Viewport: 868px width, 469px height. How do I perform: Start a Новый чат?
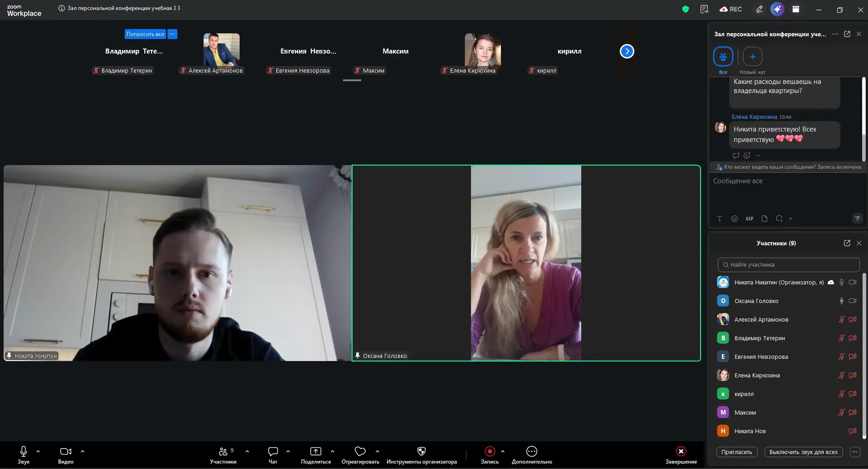click(x=752, y=61)
